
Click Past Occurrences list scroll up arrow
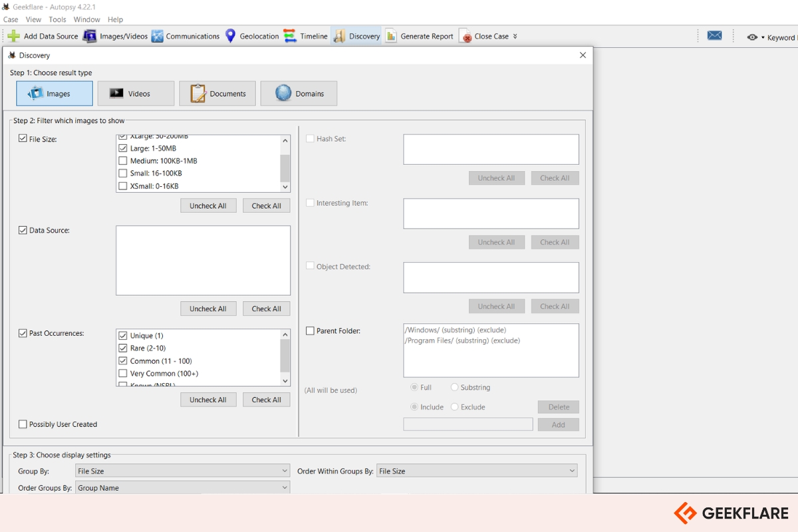pos(285,334)
